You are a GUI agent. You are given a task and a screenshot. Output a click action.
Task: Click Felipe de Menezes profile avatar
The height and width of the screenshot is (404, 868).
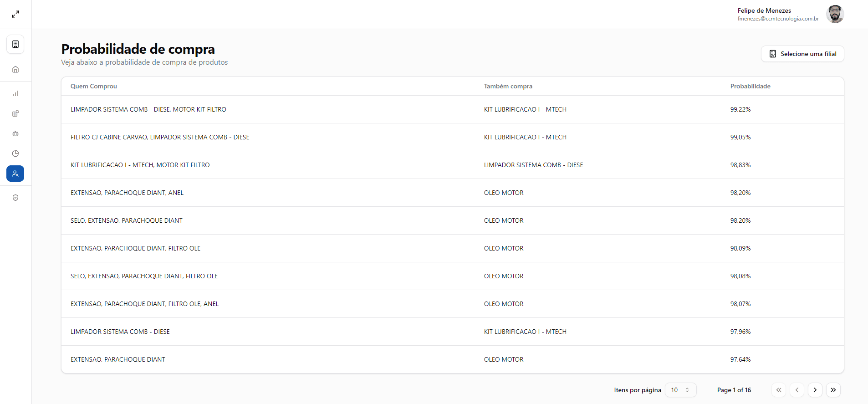835,14
